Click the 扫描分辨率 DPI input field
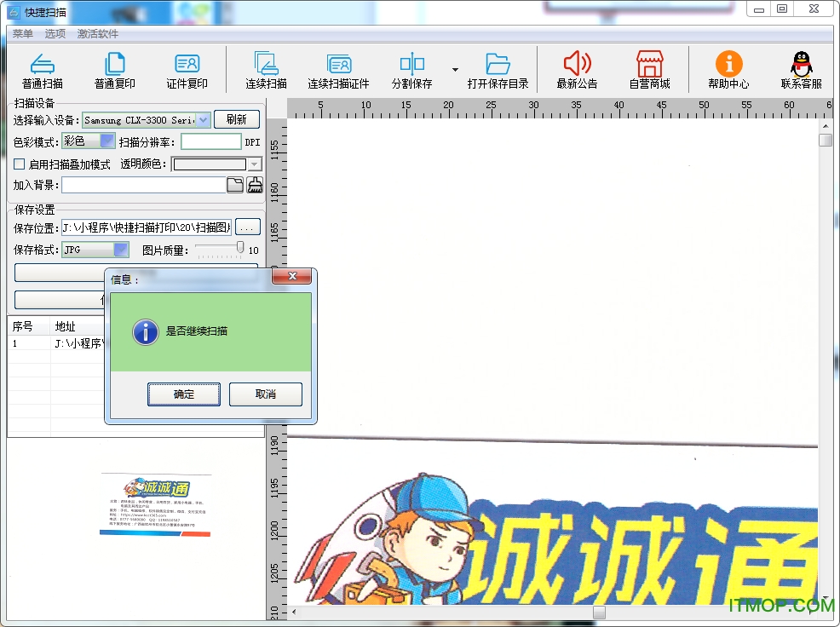840x627 pixels. point(211,142)
